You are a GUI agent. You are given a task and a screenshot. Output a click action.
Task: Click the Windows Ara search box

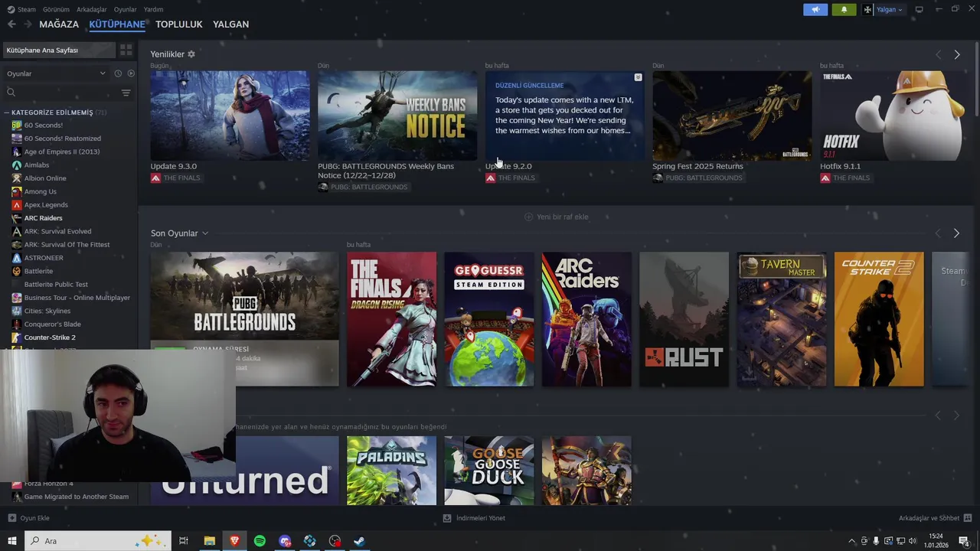pyautogui.click(x=98, y=541)
